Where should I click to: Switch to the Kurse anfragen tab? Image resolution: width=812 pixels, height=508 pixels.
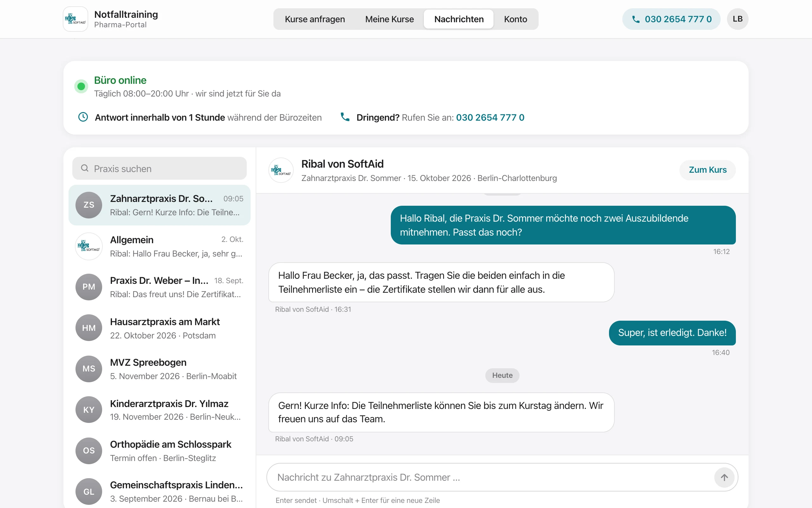click(315, 19)
